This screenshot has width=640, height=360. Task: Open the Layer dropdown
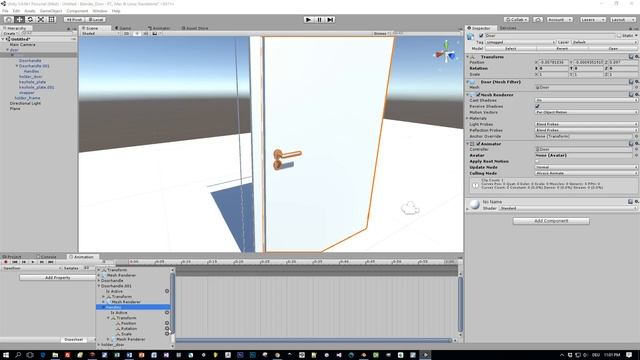[604, 42]
